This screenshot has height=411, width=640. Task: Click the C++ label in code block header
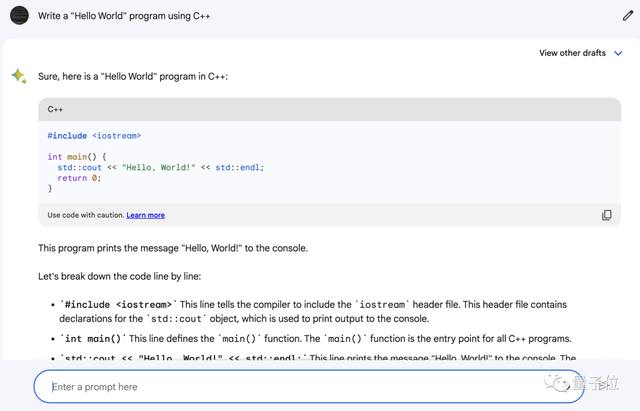click(55, 109)
